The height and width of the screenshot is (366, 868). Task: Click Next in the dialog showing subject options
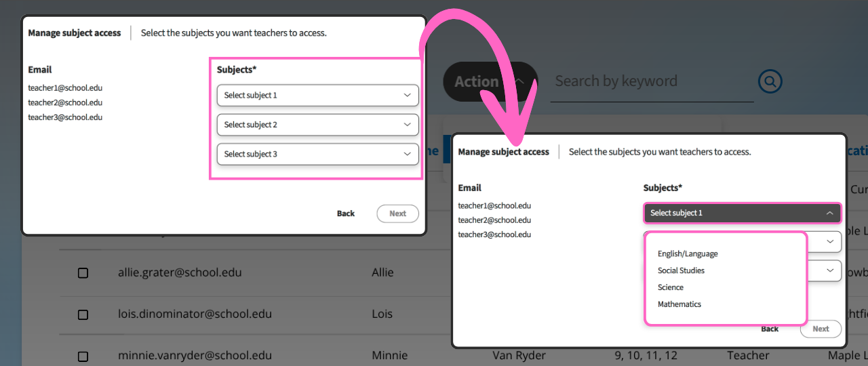tap(821, 329)
